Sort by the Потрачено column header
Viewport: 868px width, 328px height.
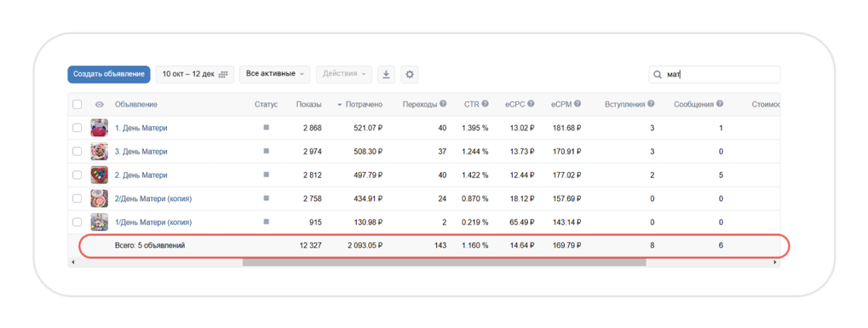click(x=362, y=105)
